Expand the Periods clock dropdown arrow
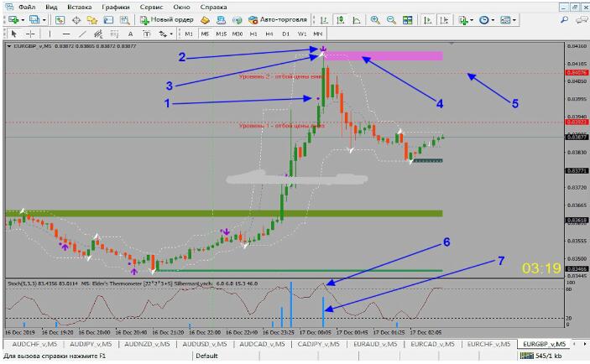Image resolution: width=590 pixels, height=364 pixels. coord(493,20)
